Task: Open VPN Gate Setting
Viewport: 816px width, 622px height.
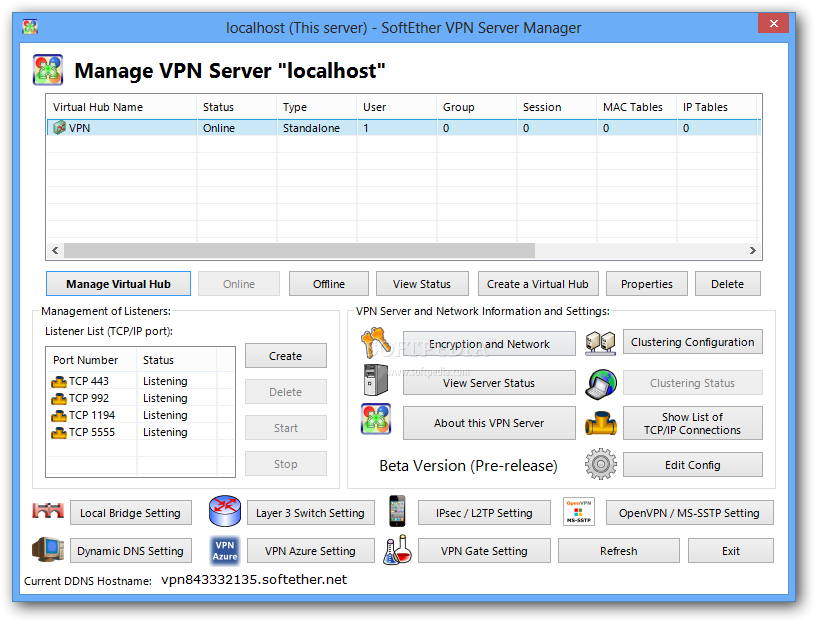Action: (x=484, y=551)
